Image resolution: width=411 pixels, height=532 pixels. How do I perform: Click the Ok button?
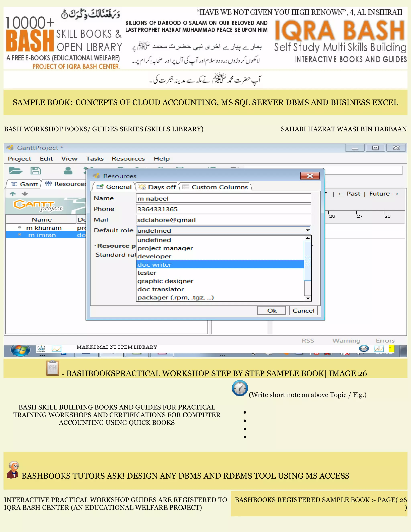point(272,311)
